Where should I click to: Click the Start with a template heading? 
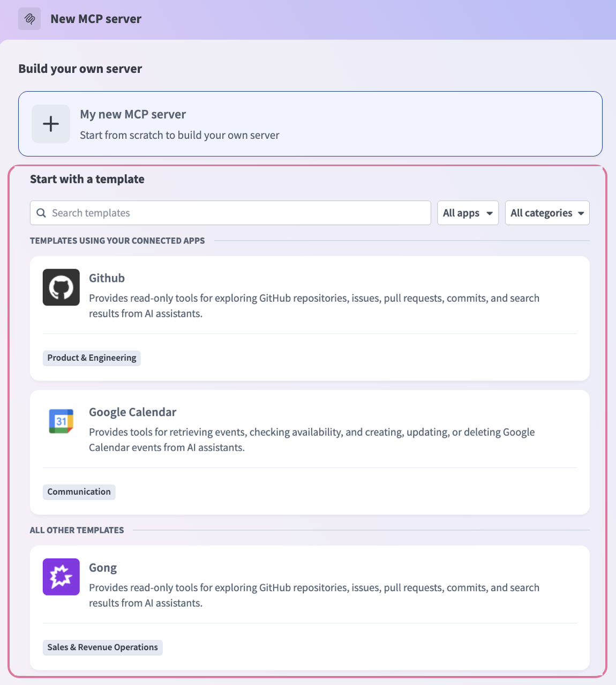(x=87, y=179)
